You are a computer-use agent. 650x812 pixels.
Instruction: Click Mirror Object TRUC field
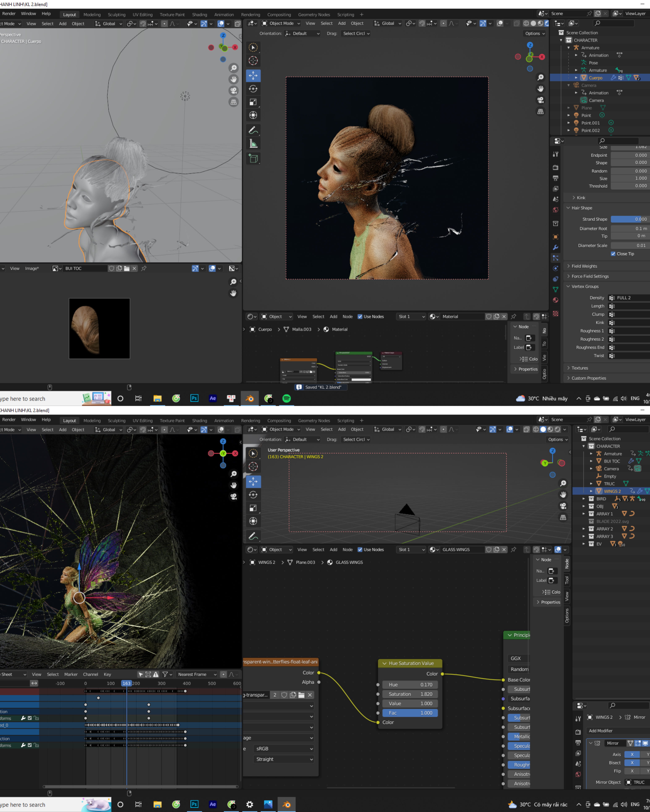(638, 782)
